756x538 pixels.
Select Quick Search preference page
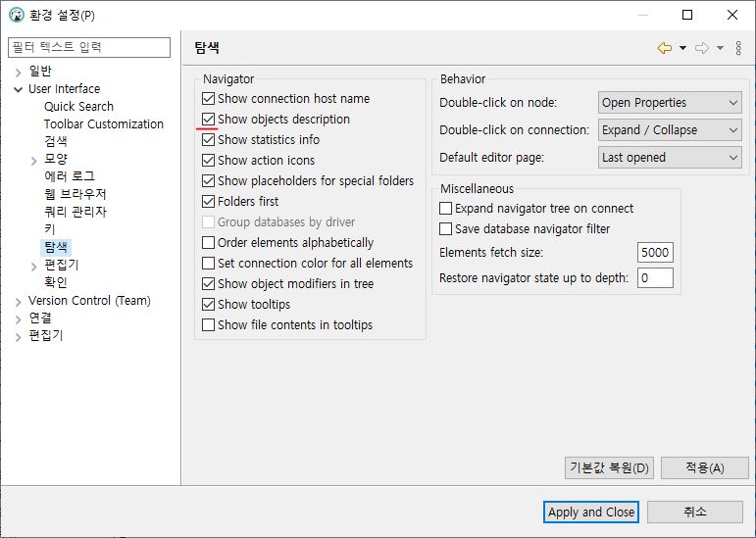tap(78, 107)
